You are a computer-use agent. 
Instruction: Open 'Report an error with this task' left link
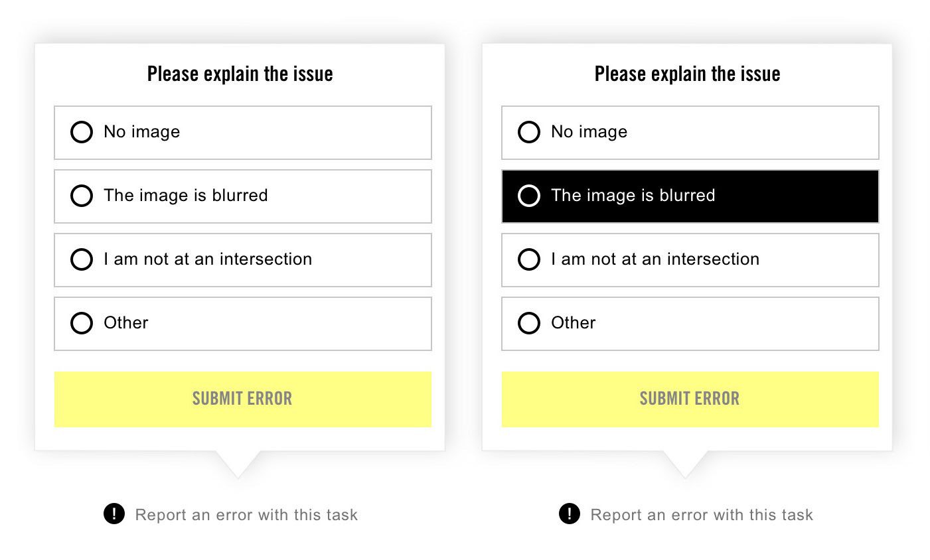coord(246,515)
